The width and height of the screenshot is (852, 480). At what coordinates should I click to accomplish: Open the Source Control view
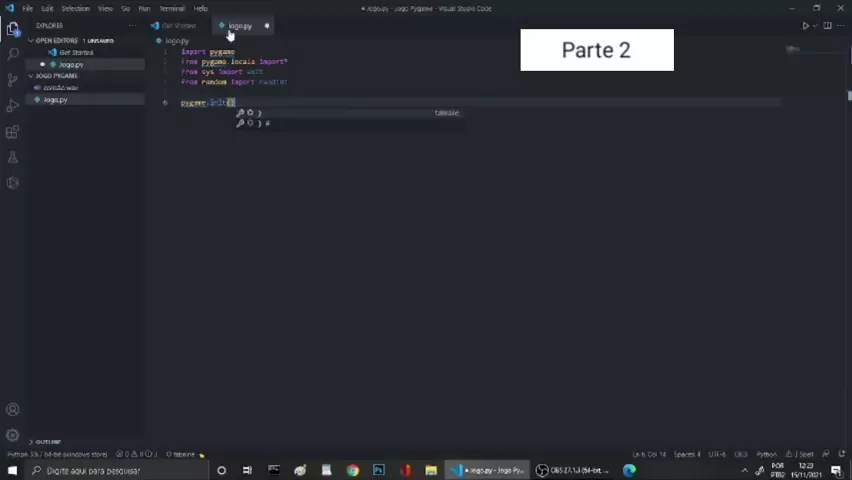12,80
